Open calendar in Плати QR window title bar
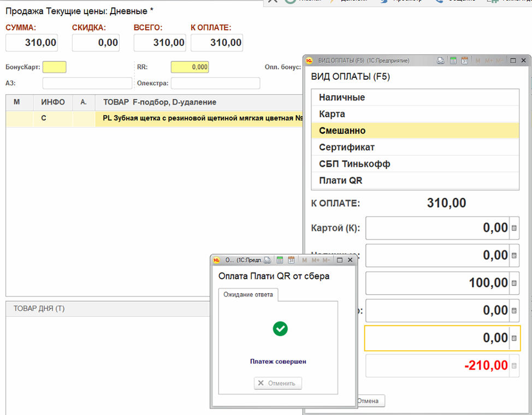This screenshot has height=415, width=532. (x=291, y=260)
